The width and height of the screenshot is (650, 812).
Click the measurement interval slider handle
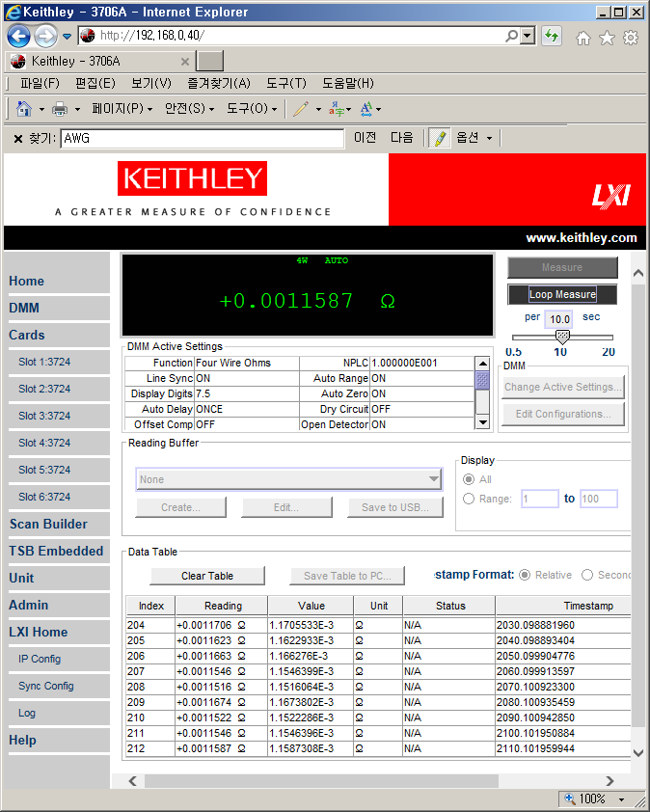coord(562,337)
